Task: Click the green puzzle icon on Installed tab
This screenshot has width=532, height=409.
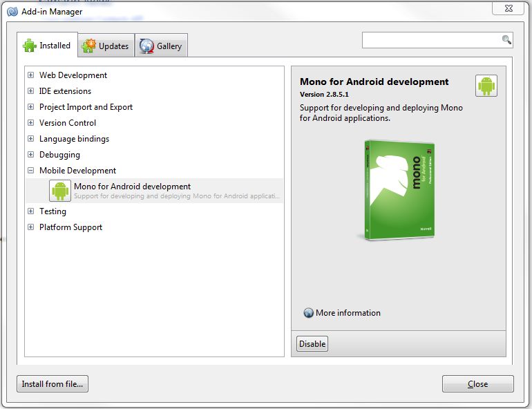Action: point(30,46)
